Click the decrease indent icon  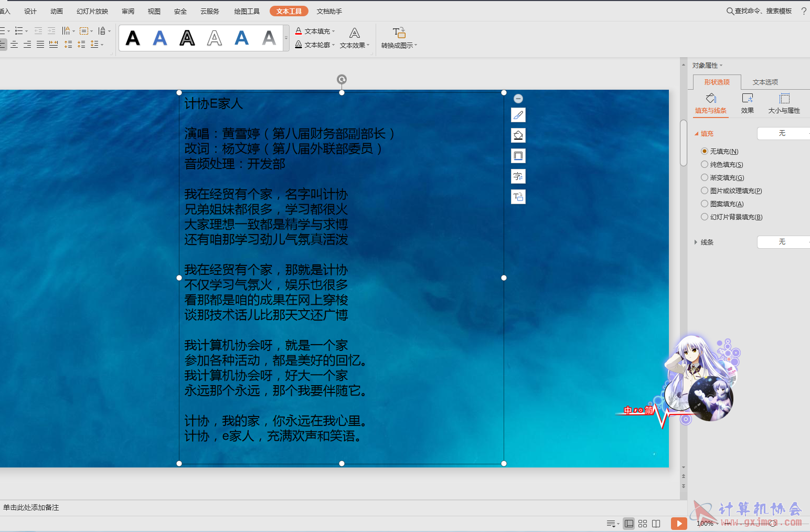38,31
